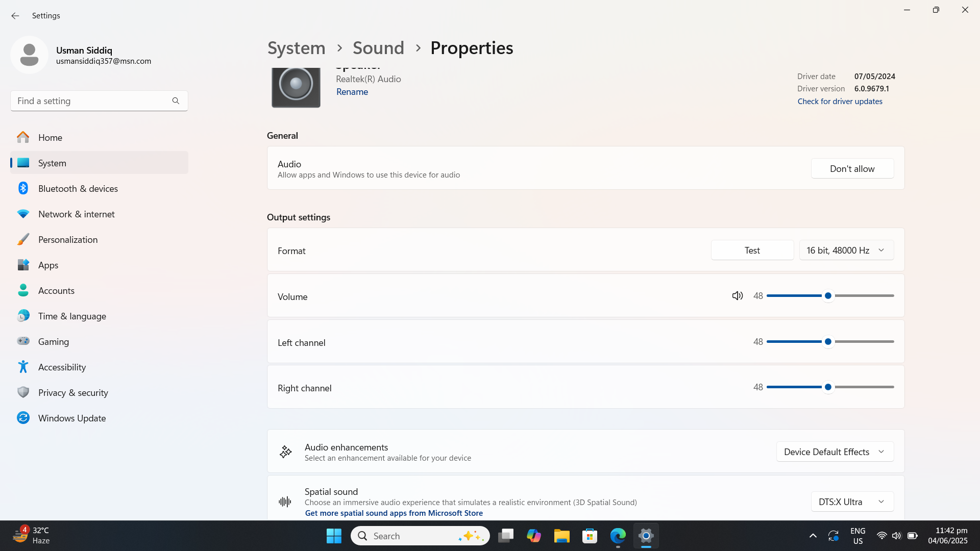Open Microsoft Store from the taskbar
Screen dimensions: 980x551
[590, 536]
